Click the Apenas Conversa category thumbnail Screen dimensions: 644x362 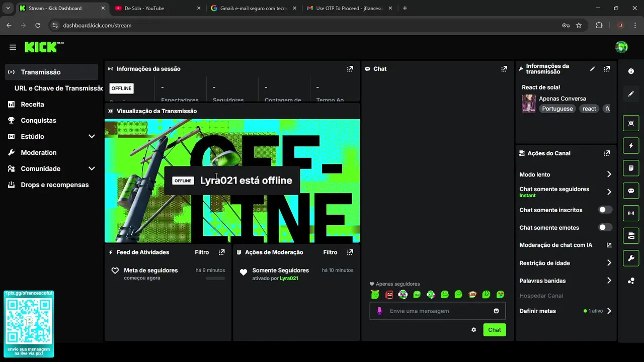tap(529, 104)
